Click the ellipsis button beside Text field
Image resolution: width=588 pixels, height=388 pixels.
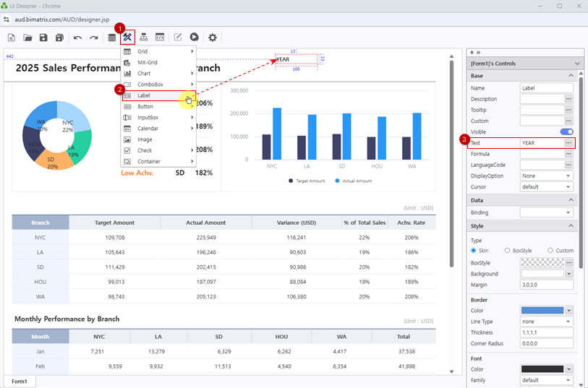pyautogui.click(x=568, y=143)
